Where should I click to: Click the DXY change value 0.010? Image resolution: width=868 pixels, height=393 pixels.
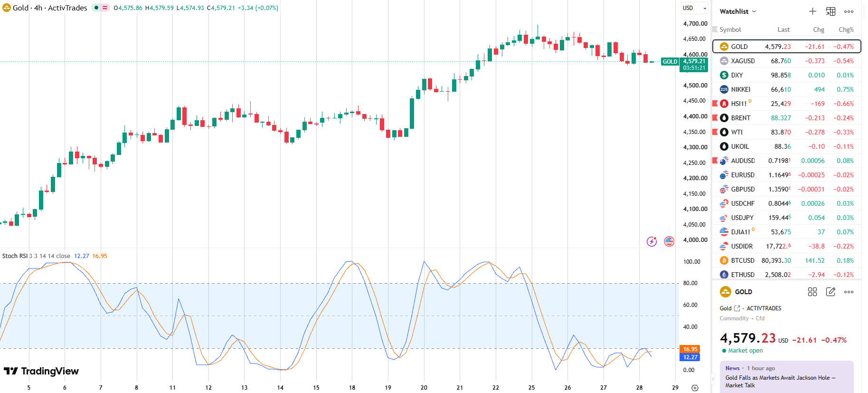point(816,75)
